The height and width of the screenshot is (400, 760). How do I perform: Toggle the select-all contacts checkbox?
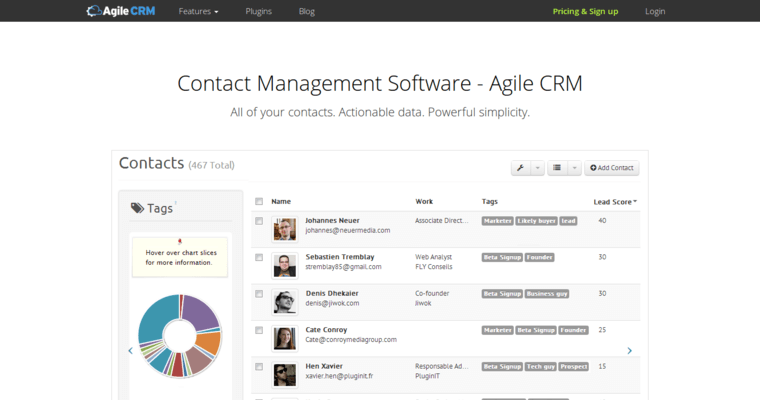point(259,201)
